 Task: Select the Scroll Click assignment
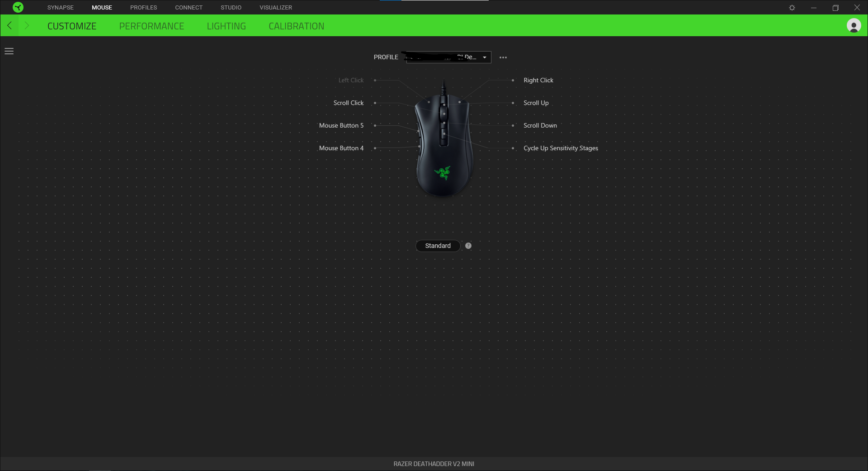click(348, 103)
